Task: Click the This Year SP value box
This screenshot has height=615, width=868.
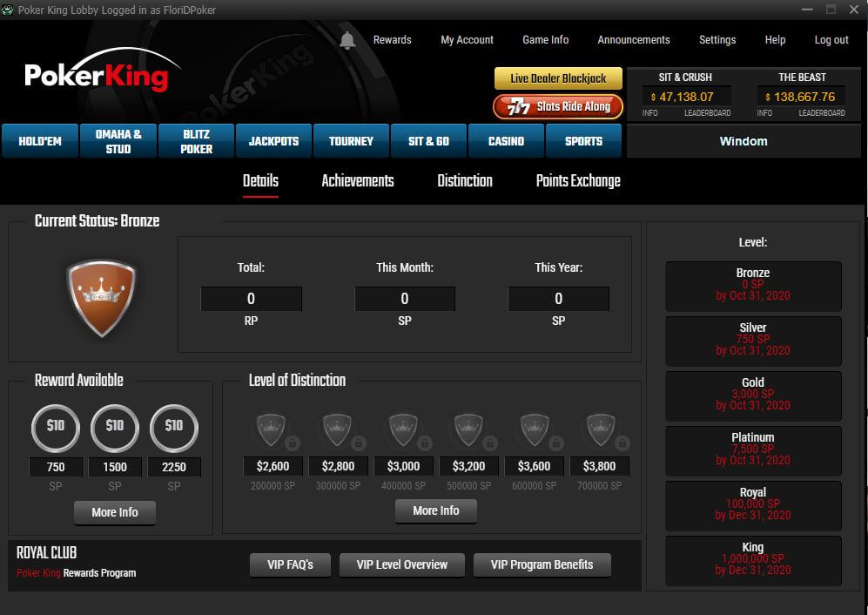Action: [x=559, y=299]
